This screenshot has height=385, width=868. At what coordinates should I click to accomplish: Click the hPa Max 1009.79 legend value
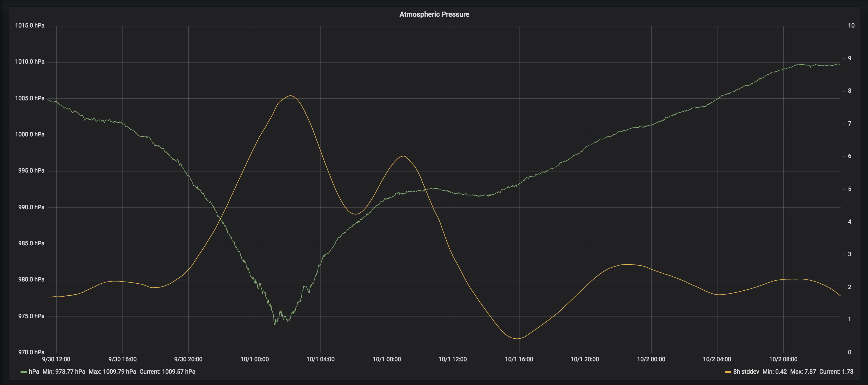click(112, 372)
